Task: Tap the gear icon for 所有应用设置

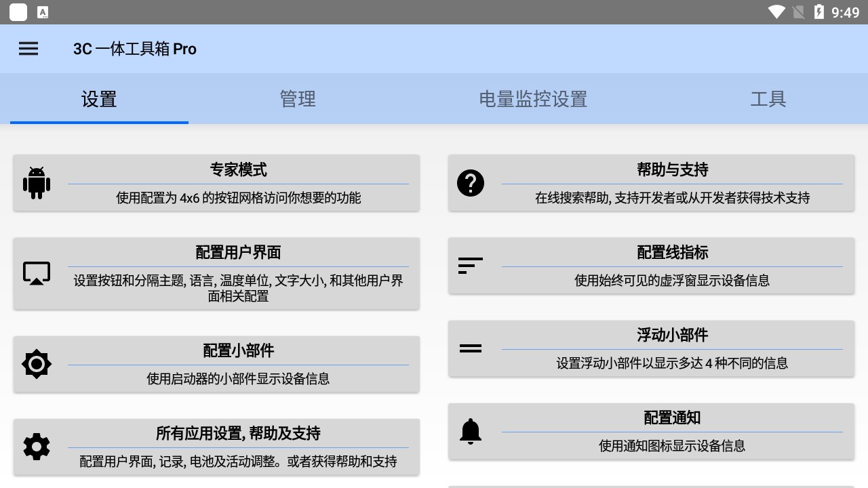Action: click(x=37, y=447)
